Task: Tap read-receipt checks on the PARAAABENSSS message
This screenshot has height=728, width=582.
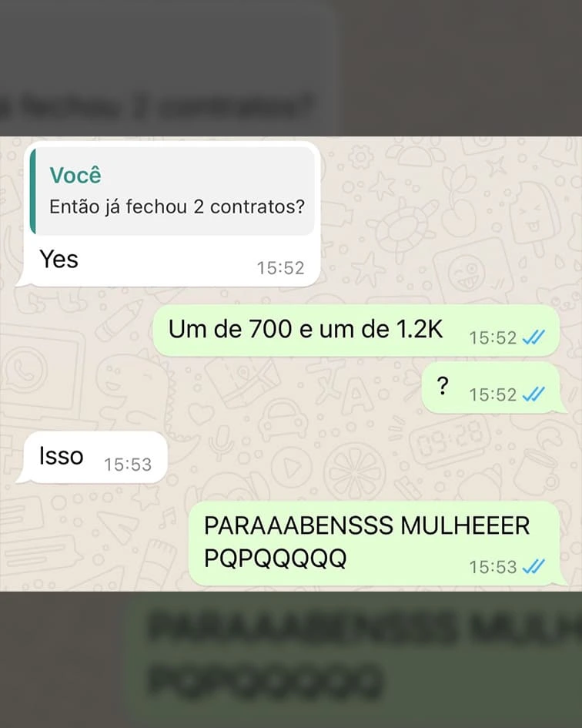Action: tap(533, 566)
